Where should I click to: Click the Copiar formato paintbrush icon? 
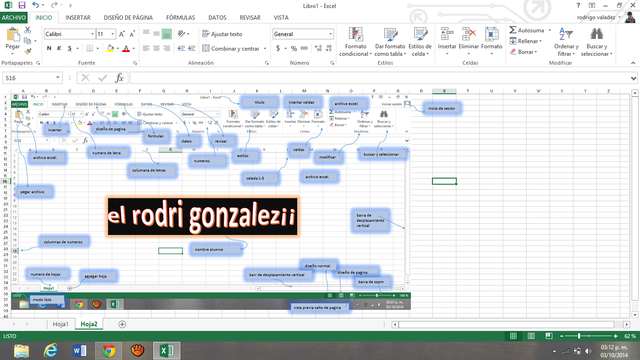pos(28,51)
